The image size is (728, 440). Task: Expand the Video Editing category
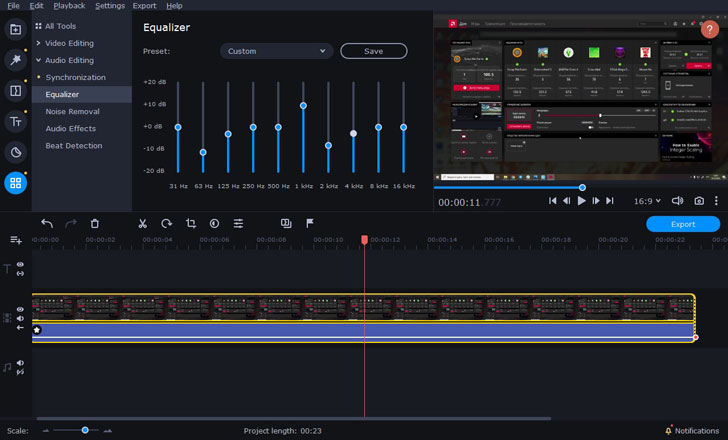(68, 43)
